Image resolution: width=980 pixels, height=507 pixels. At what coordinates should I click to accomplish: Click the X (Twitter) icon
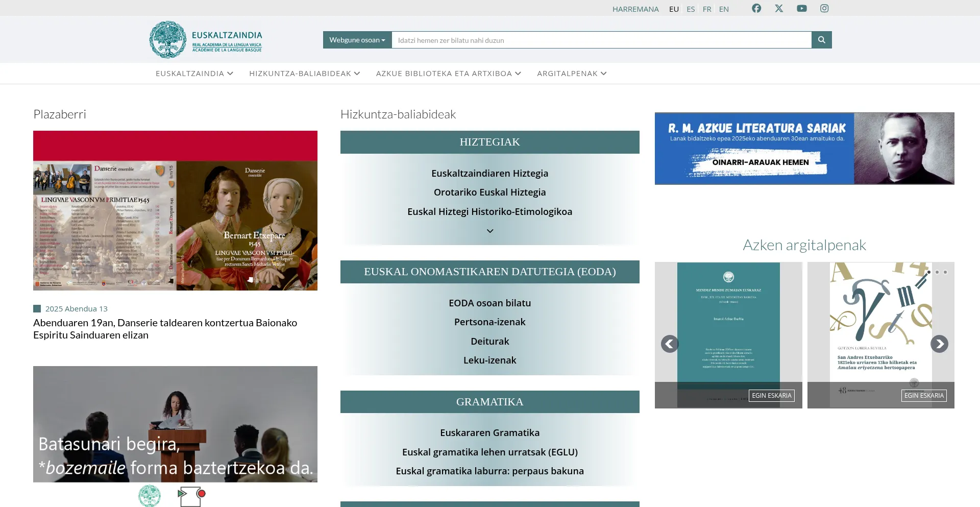pos(779,8)
